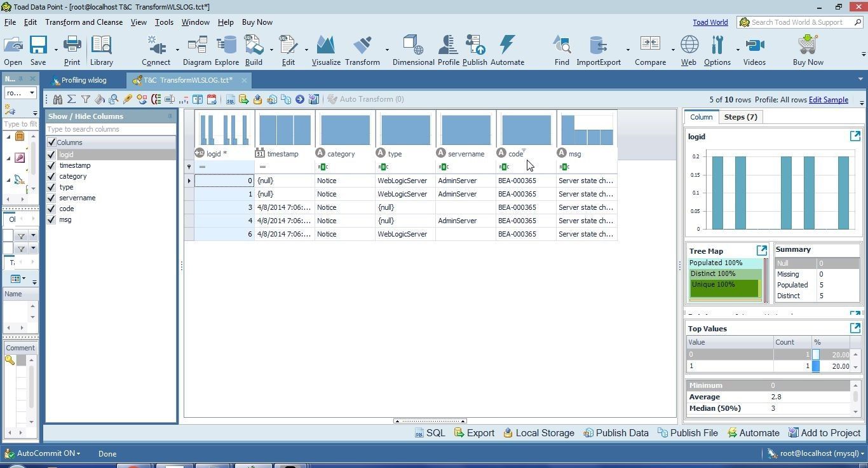Click the sigma sum icon
868x468 pixels.
[72, 99]
